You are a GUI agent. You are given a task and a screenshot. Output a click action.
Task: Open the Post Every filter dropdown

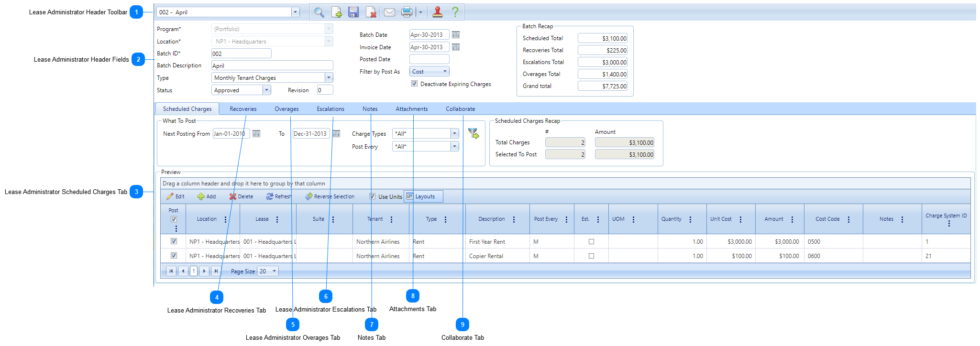[x=454, y=146]
